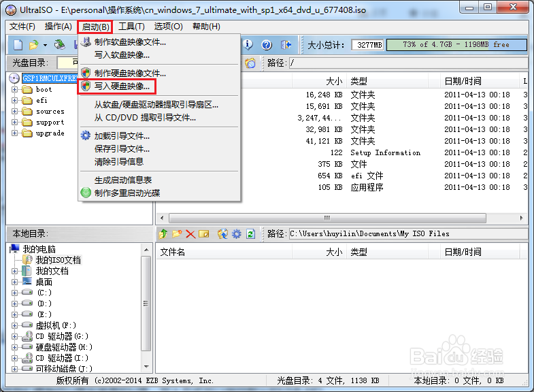
Task: Open the dropdown arrow beside the Open icon
Action: click(45, 45)
